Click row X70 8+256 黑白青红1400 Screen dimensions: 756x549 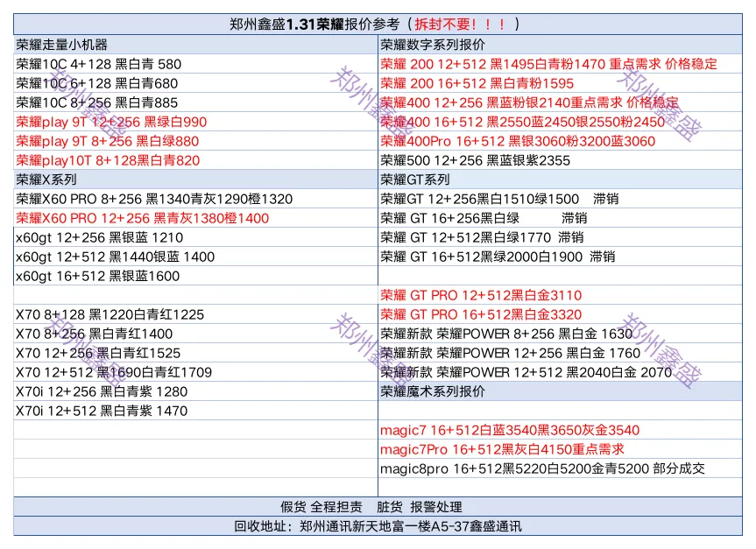click(195, 334)
